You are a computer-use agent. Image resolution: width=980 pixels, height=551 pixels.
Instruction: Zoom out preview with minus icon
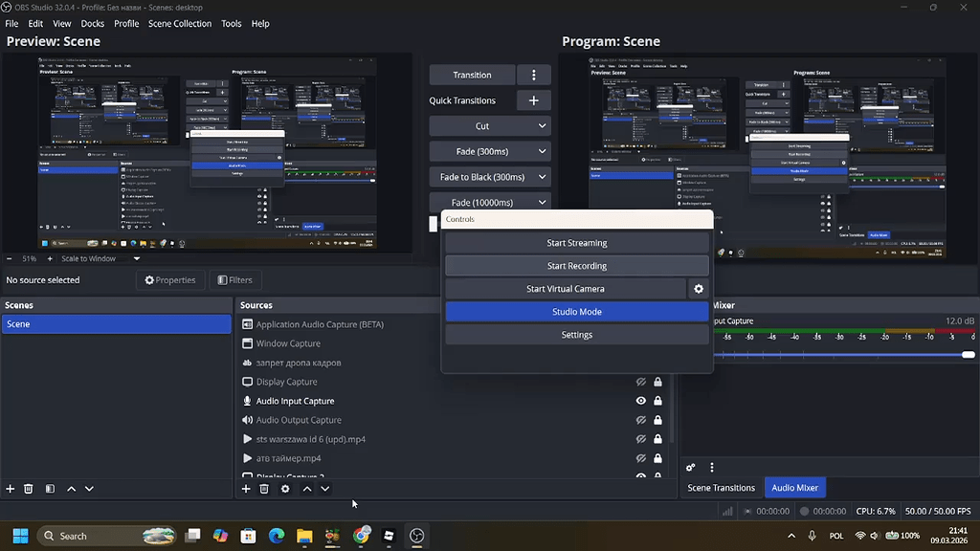[10, 258]
